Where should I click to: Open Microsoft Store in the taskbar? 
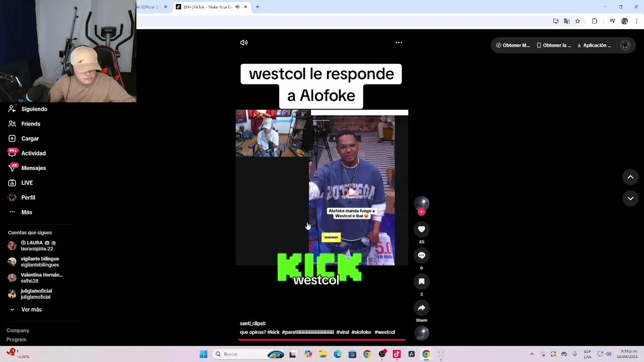point(352,354)
